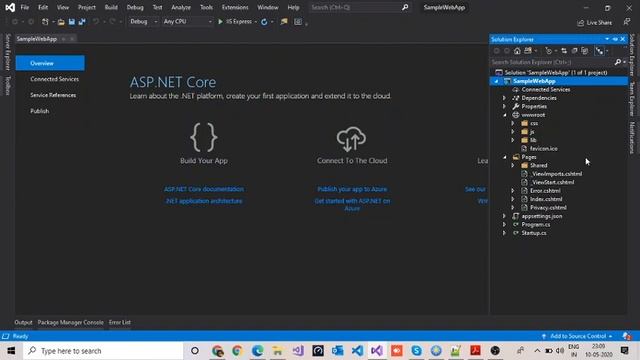Expand the Properties node
640x360 pixels.
click(x=504, y=107)
